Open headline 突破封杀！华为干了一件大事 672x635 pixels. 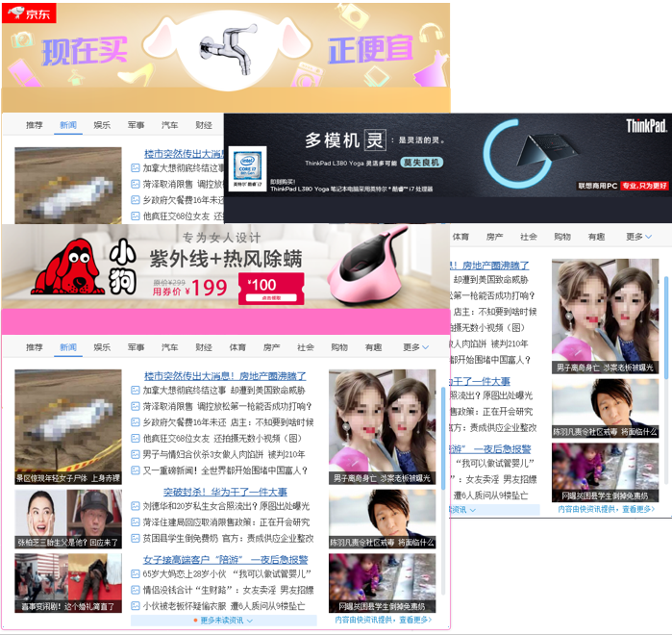click(218, 493)
